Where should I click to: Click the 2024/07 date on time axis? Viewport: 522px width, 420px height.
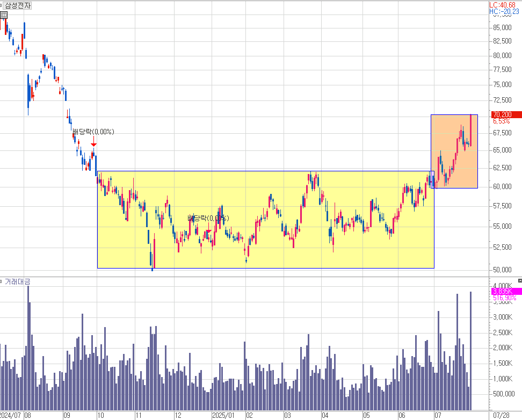coord(10,415)
